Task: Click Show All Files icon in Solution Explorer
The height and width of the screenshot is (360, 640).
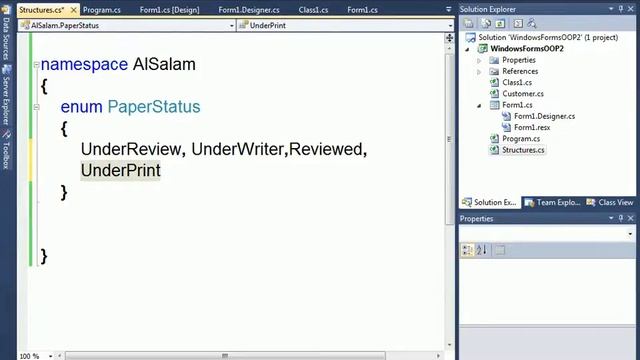Action: click(x=486, y=24)
